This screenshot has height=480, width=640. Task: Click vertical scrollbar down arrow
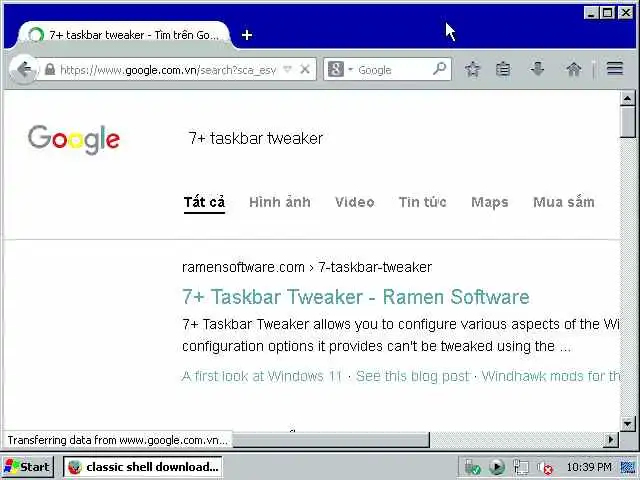(x=627, y=424)
